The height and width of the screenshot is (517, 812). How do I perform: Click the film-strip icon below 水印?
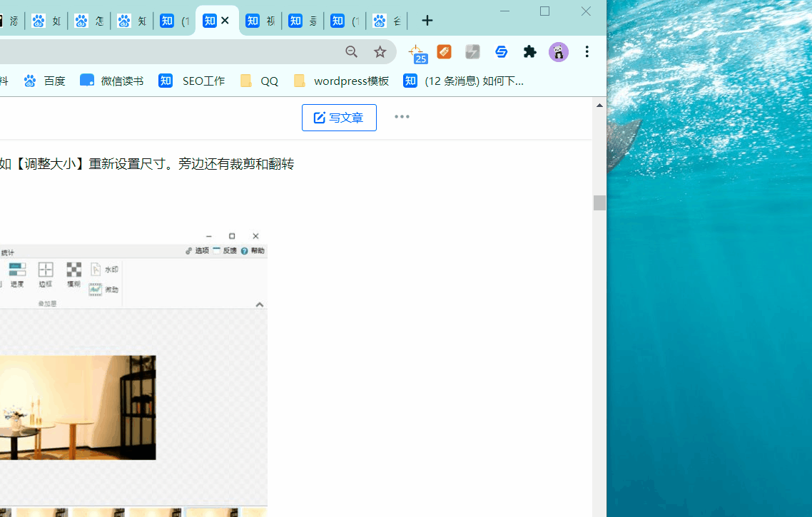pyautogui.click(x=96, y=290)
